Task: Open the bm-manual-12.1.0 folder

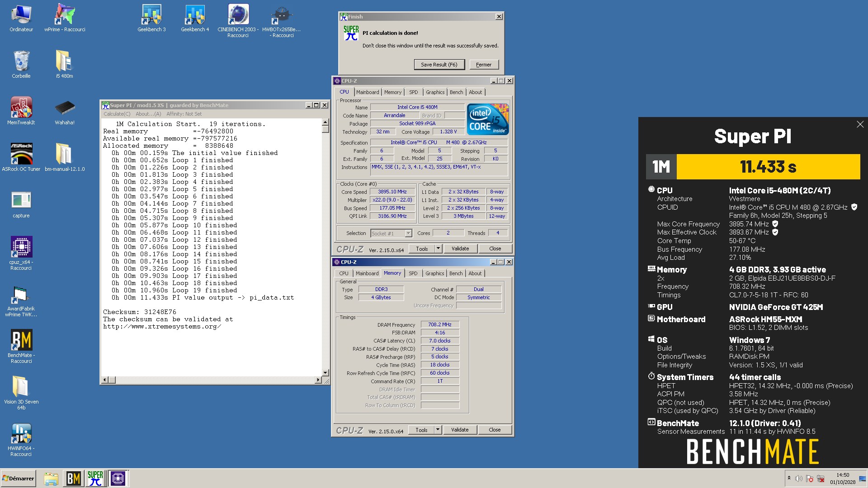Action: [x=65, y=157]
